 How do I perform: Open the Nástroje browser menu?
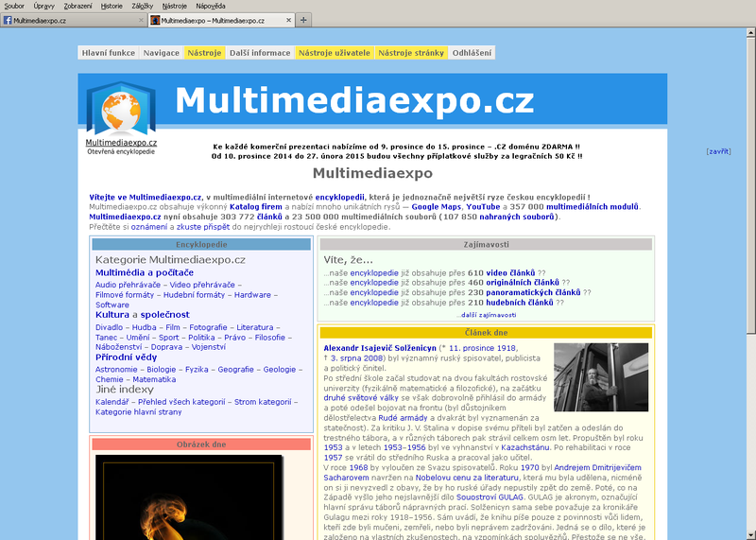(174, 7)
